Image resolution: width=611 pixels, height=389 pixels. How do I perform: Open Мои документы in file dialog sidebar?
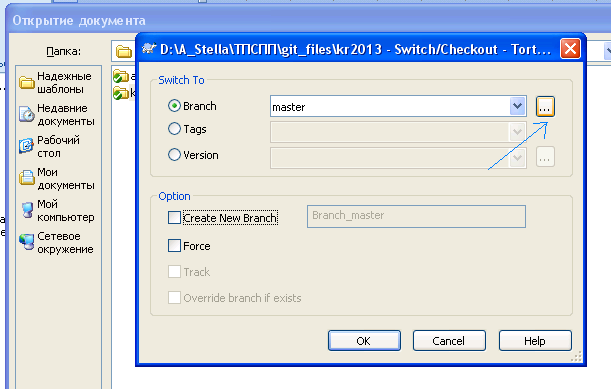click(x=57, y=179)
